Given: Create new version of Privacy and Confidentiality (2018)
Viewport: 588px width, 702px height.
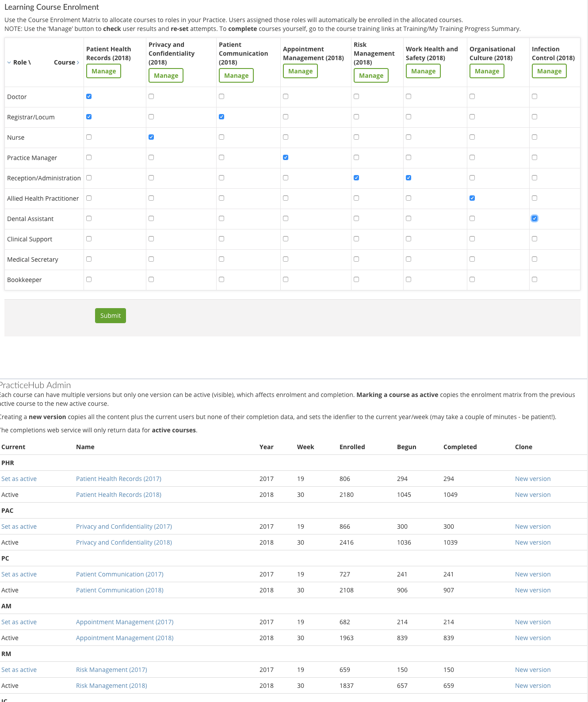Looking at the screenshot, I should coord(533,542).
